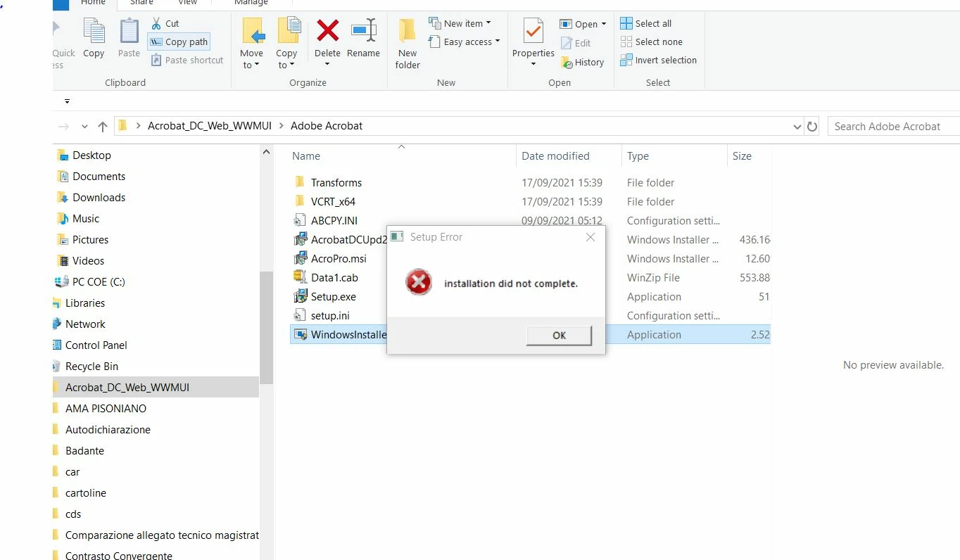
Task: Click Invert selection in ribbon
Action: click(659, 60)
